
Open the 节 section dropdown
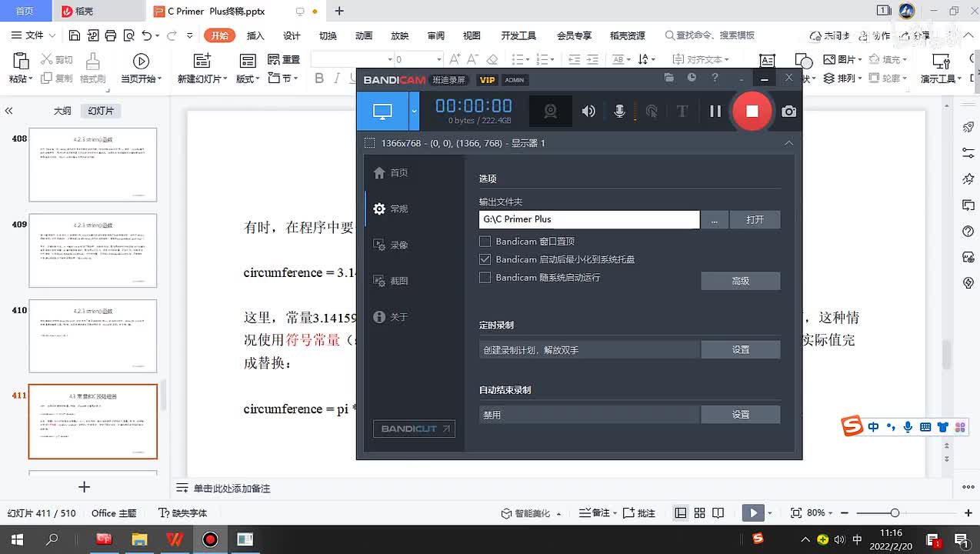click(x=284, y=78)
